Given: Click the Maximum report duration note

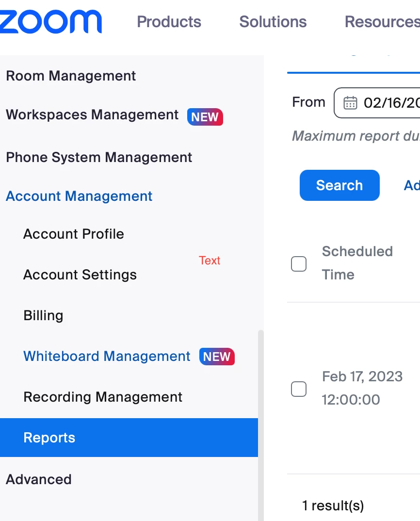Looking at the screenshot, I should (x=356, y=136).
